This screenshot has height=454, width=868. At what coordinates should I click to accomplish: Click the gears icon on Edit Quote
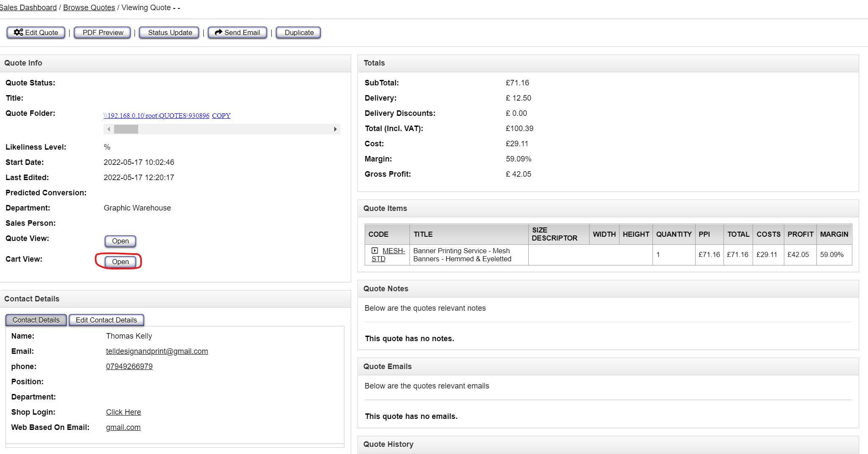19,33
